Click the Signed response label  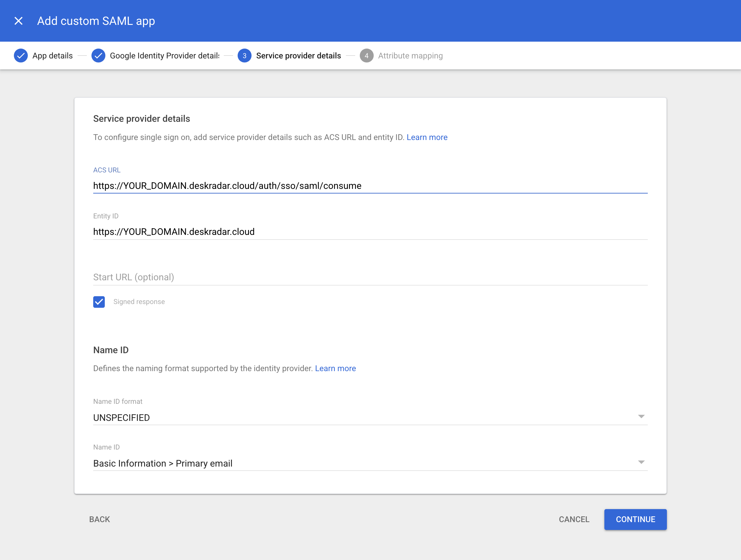click(x=139, y=302)
